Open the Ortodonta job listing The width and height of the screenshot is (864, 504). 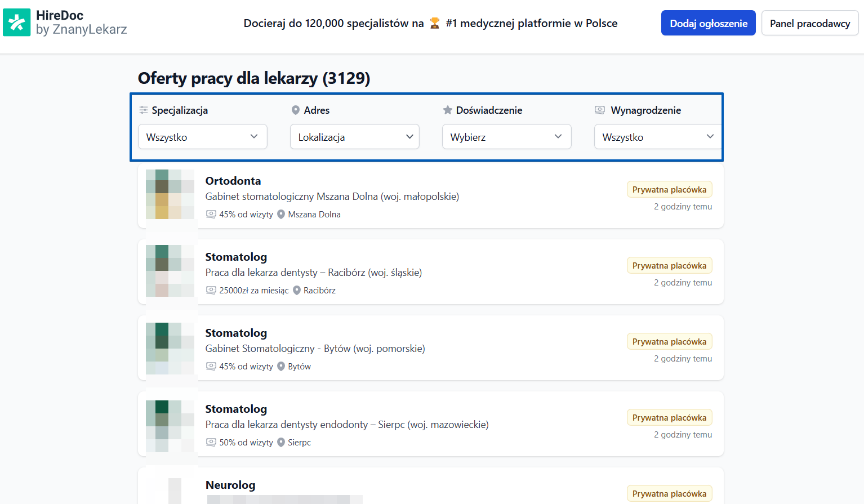pyautogui.click(x=233, y=181)
